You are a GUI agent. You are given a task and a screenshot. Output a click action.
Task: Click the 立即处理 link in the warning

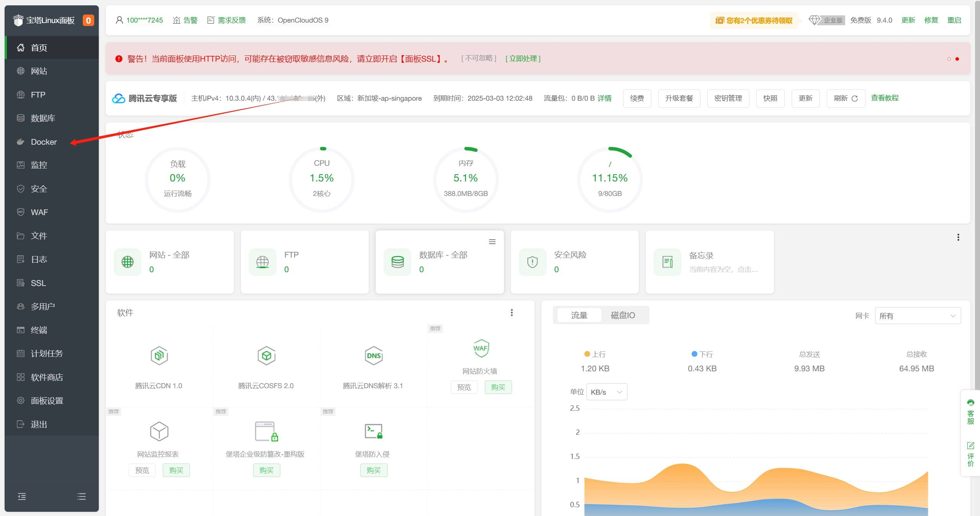[x=523, y=59]
